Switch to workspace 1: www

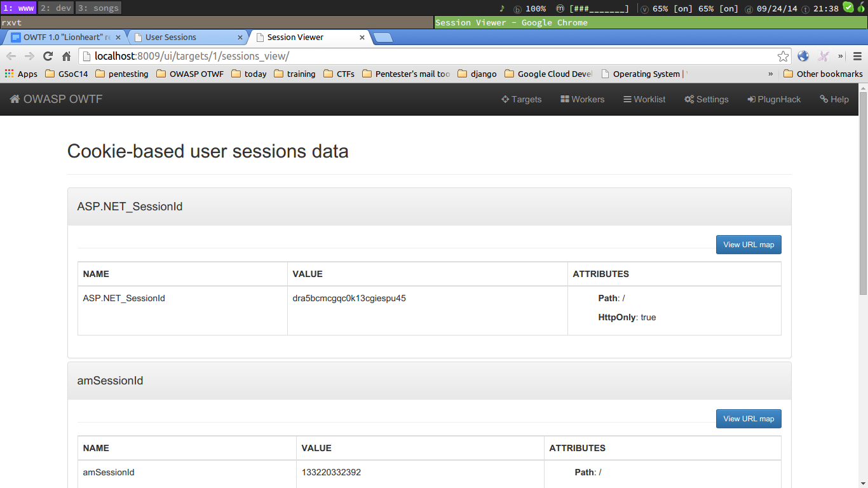[x=18, y=8]
